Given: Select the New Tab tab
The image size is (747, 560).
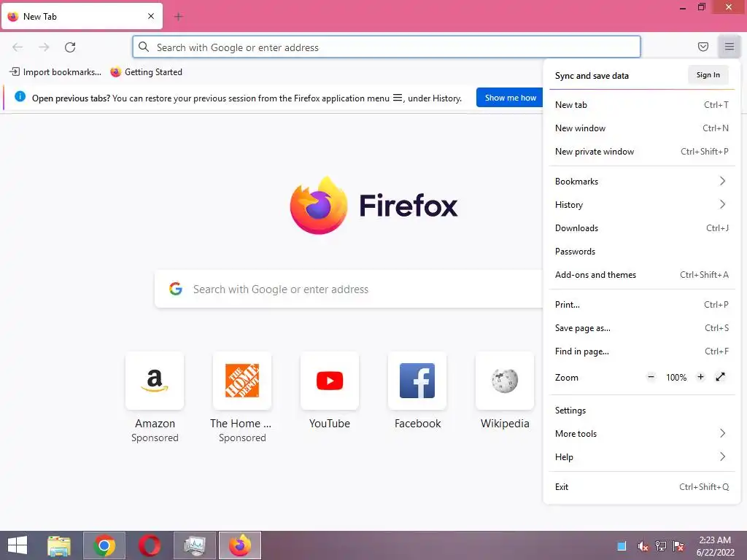Looking at the screenshot, I should point(82,17).
